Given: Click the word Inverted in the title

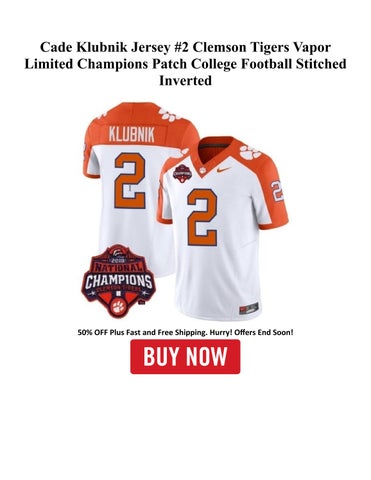Looking at the screenshot, I should (x=185, y=81).
